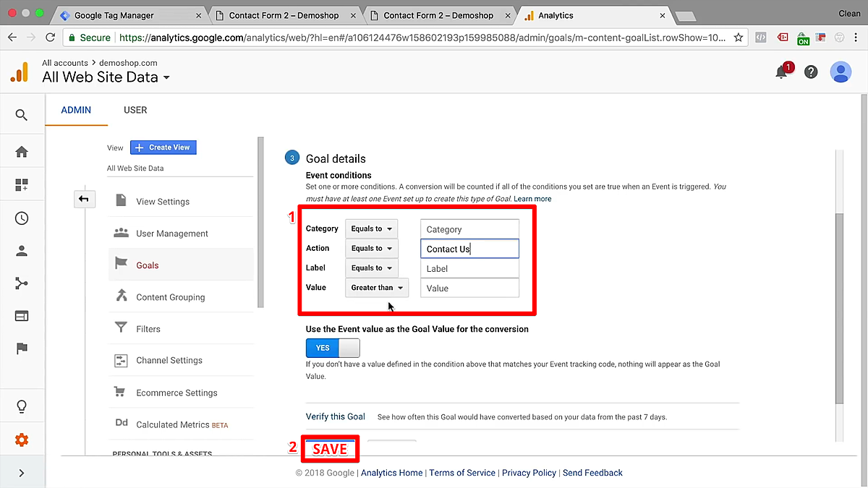The image size is (868, 488).
Task: Open Action 'Equals to' dropdown
Action: click(372, 249)
